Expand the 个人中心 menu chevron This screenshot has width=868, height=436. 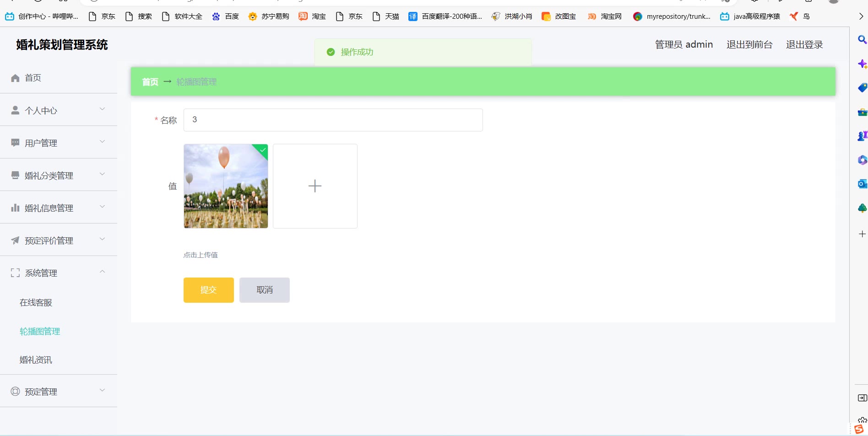pyautogui.click(x=102, y=109)
